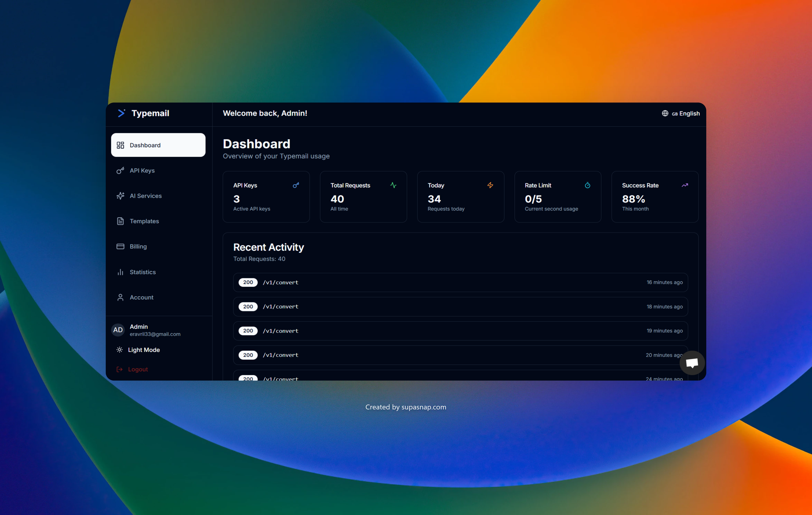This screenshot has width=812, height=515.
Task: Click the lightning icon on Today card
Action: click(x=490, y=185)
